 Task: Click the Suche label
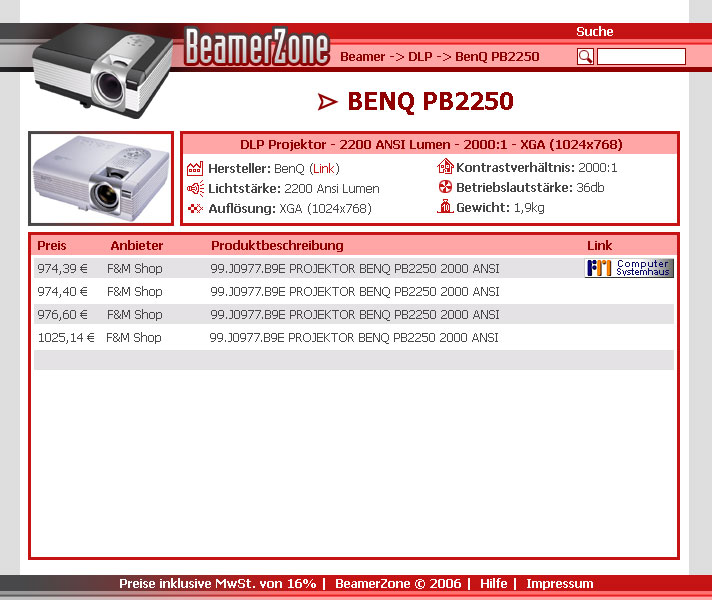[x=594, y=31]
